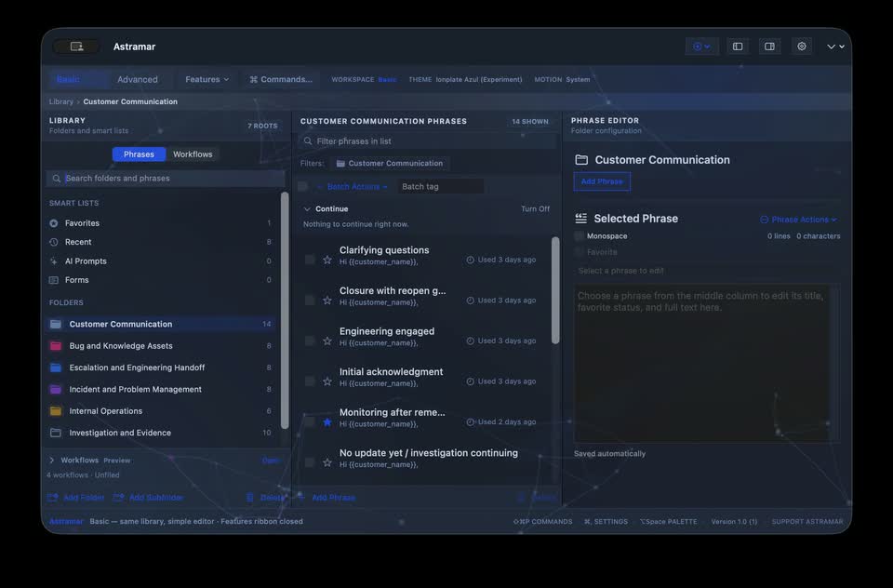Click the trash icon next to library Delete

249,498
